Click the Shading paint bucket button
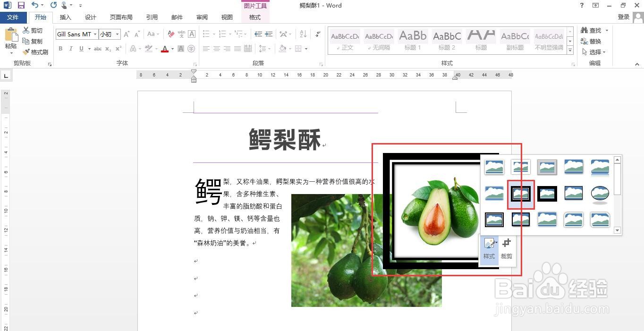The image size is (644, 331). pyautogui.click(x=282, y=49)
